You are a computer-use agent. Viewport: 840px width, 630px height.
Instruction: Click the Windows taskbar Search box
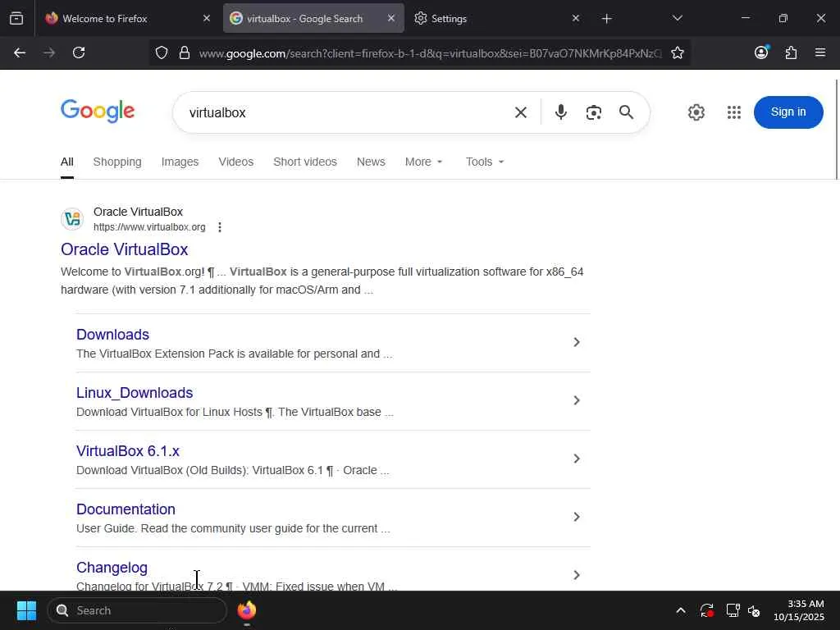[137, 610]
